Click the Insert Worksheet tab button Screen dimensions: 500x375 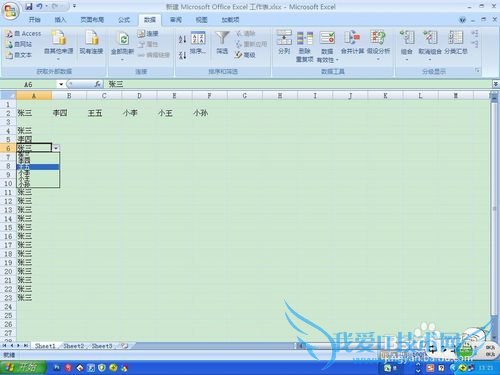point(125,346)
